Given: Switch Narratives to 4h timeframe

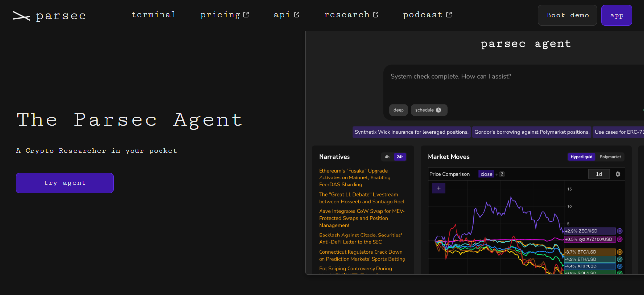Looking at the screenshot, I should (387, 157).
